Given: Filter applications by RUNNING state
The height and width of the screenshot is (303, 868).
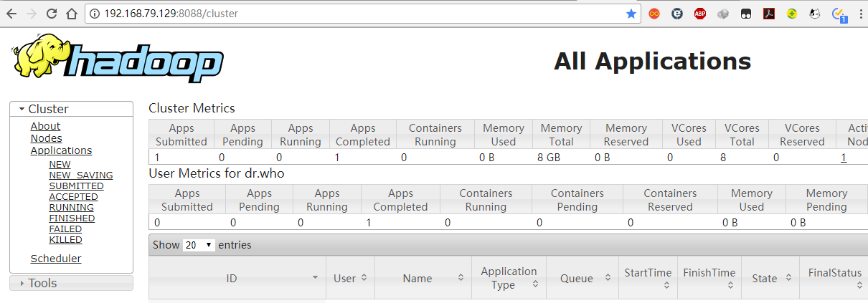Looking at the screenshot, I should point(71,208).
